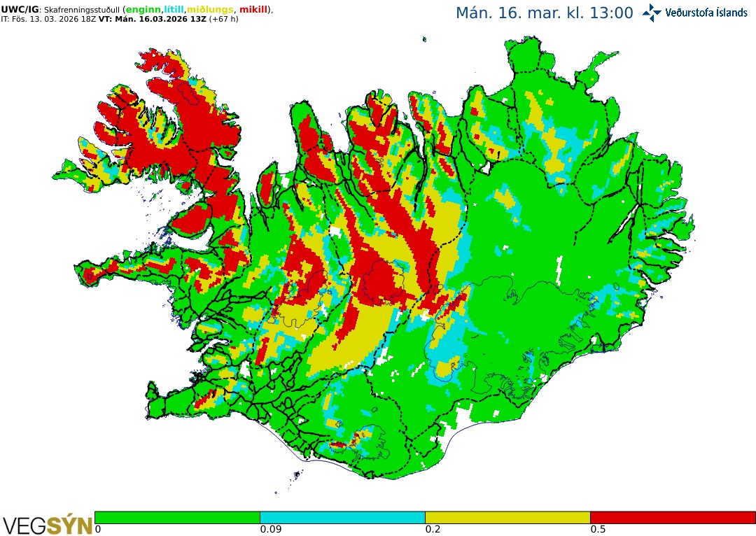Screen dimensions: 756x536
Task: Click the Veðurstofa Íslands logo icon
Action: click(652, 13)
